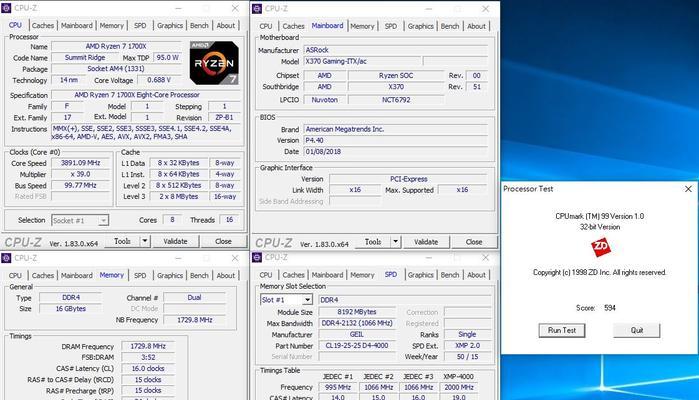
Task: Click Validate button in CPU window
Action: pyautogui.click(x=175, y=241)
